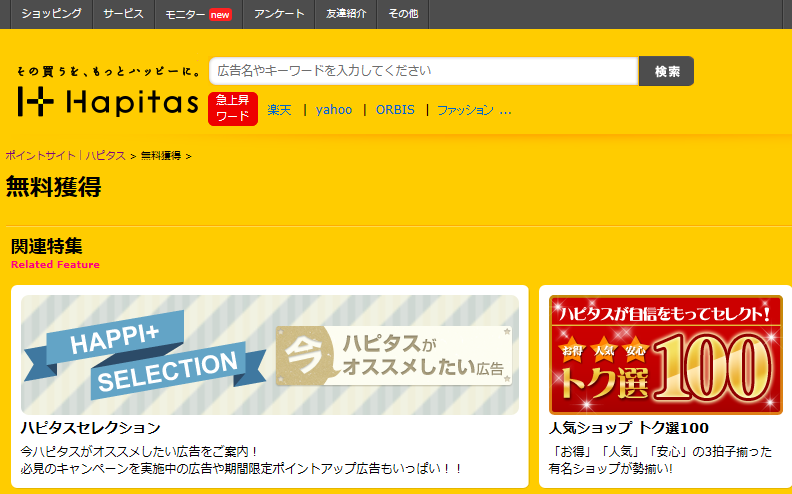Go to ポイントサイト｜ハピタス breadcrumb link
Viewport: 792px width, 494px height.
click(66, 156)
